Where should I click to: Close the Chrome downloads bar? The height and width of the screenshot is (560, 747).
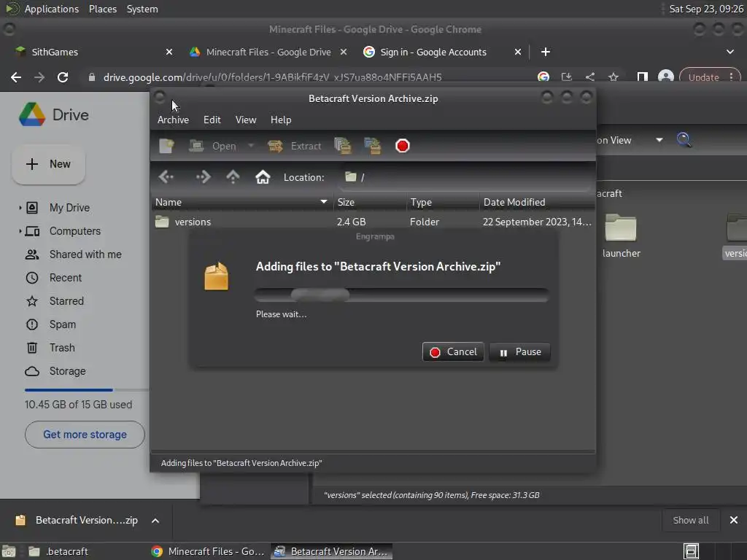(x=734, y=521)
